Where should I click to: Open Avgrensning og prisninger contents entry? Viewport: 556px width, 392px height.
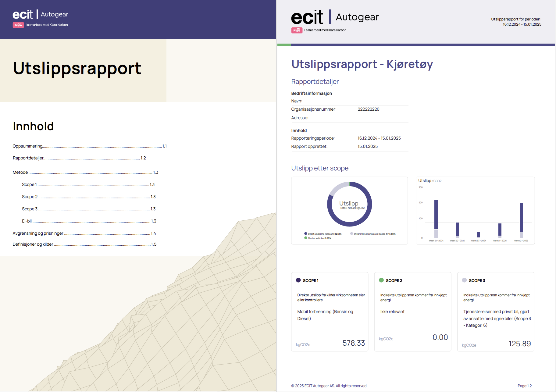tap(38, 233)
